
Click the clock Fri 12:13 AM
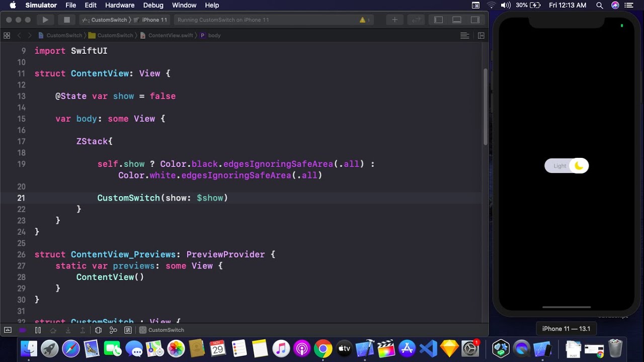pos(568,5)
